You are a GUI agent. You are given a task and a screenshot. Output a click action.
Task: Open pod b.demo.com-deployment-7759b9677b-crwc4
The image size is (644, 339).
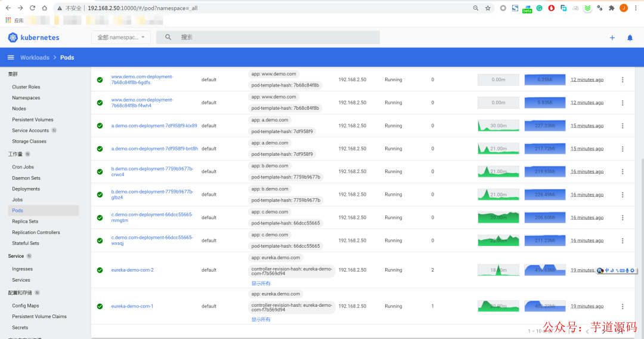[x=152, y=172]
